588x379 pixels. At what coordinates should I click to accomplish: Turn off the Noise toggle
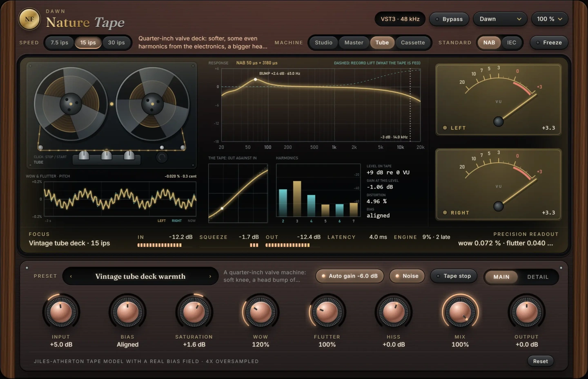pos(407,276)
